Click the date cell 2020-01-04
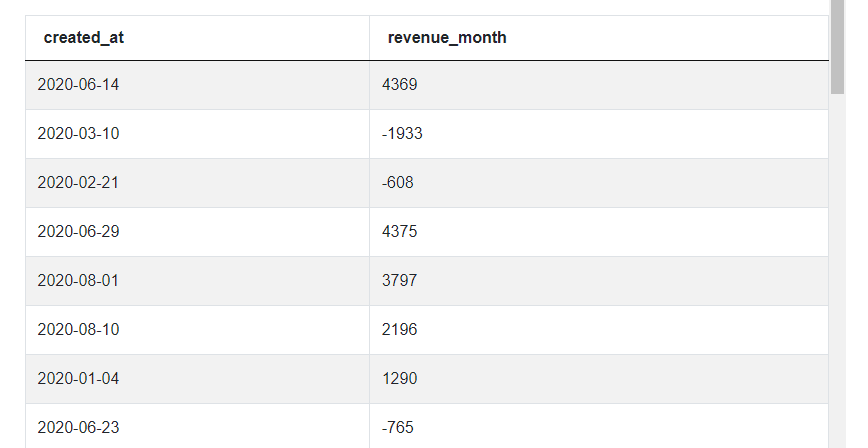Screen dimensions: 868x448 [x=78, y=379]
